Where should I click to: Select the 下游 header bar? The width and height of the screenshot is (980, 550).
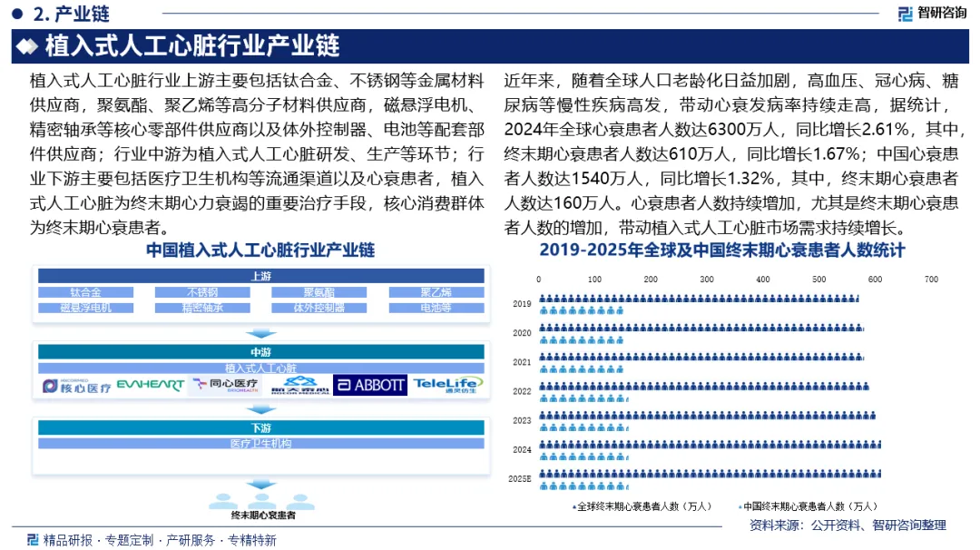[260, 428]
